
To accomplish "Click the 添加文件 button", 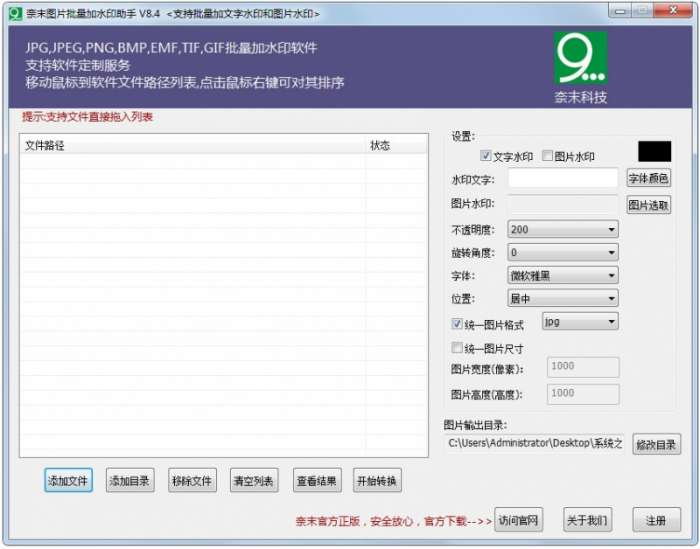I will [68, 480].
